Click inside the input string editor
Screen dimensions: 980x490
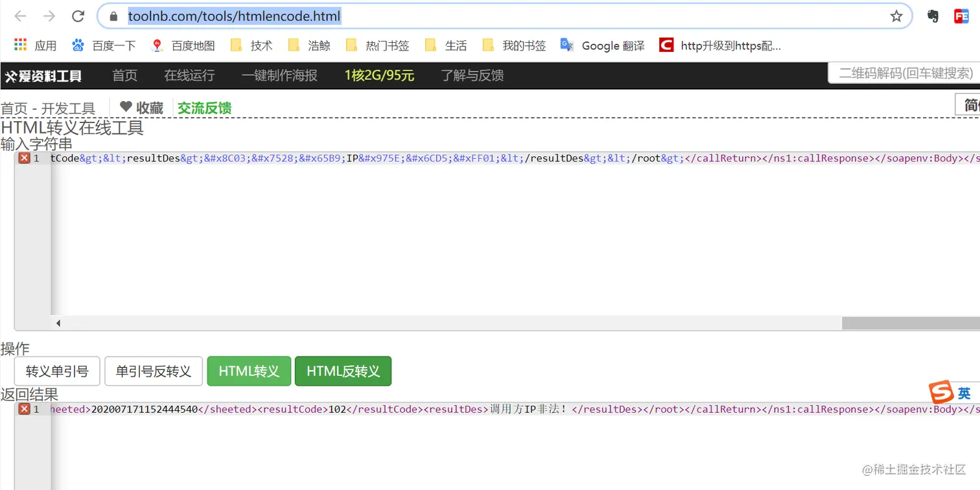tap(515, 233)
